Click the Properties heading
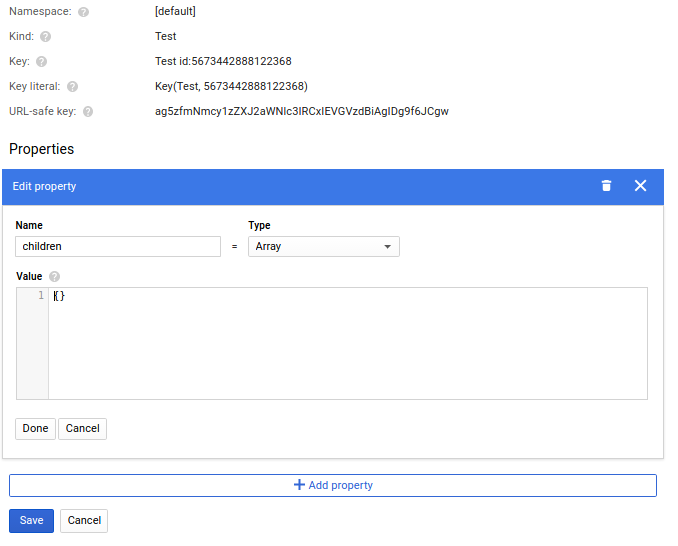678x546 pixels. point(42,149)
